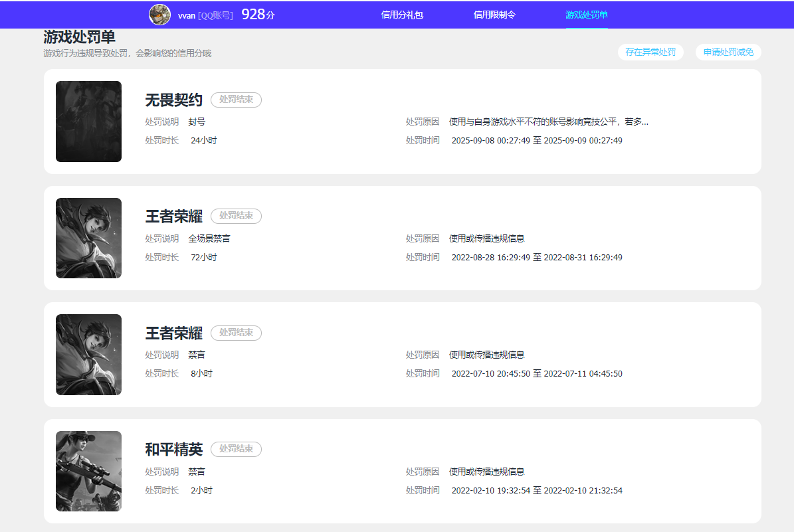Screen dimensions: 794x532
Task: Click the vvan [QQ账号] username label
Action: [x=205, y=15]
